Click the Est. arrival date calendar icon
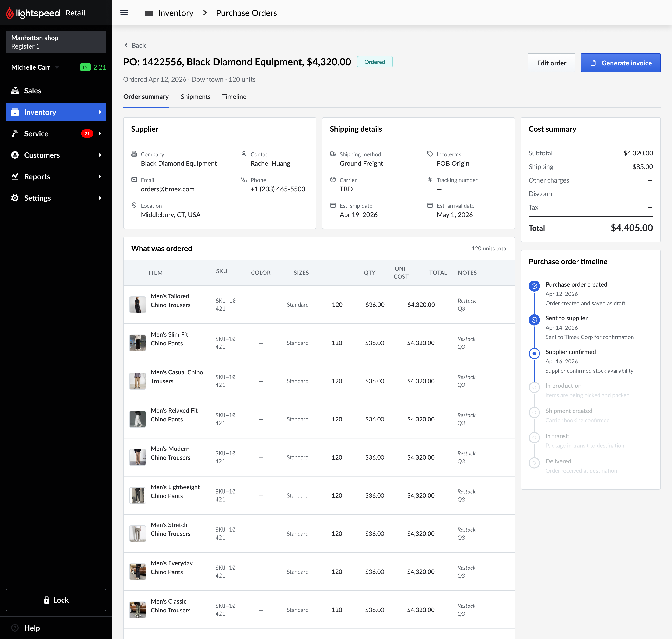The width and height of the screenshot is (672, 639). click(x=430, y=205)
